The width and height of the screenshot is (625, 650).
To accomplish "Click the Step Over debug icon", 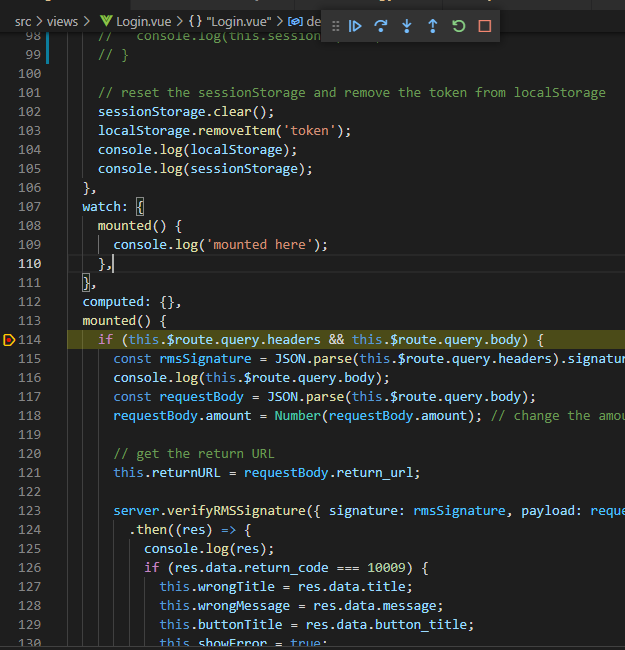I will 381,26.
